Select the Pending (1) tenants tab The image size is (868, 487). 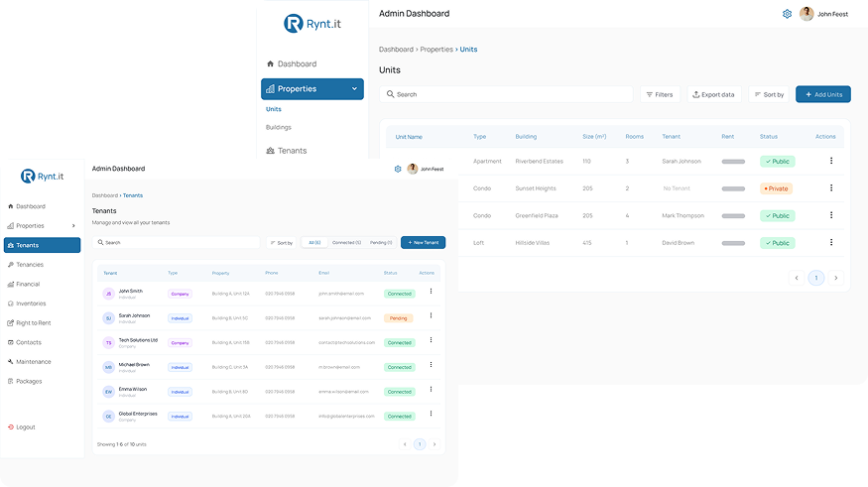tap(381, 242)
